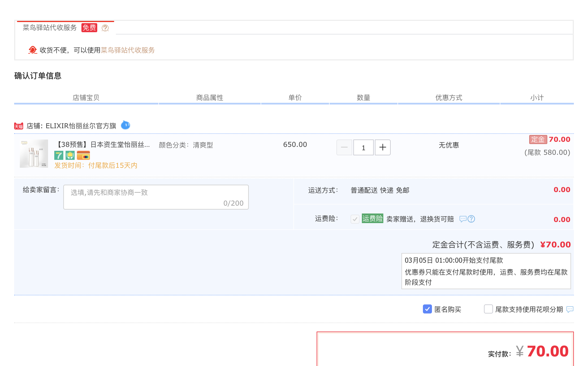Screen dimensions: 588x366
Task: Click the 0/200 character counter
Action: 234,203
